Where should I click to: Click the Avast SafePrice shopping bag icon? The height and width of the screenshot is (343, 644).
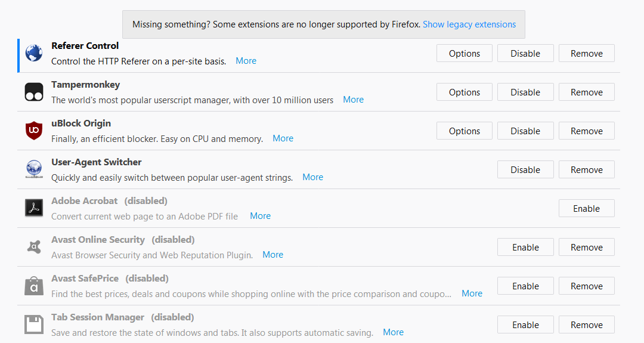(33, 286)
